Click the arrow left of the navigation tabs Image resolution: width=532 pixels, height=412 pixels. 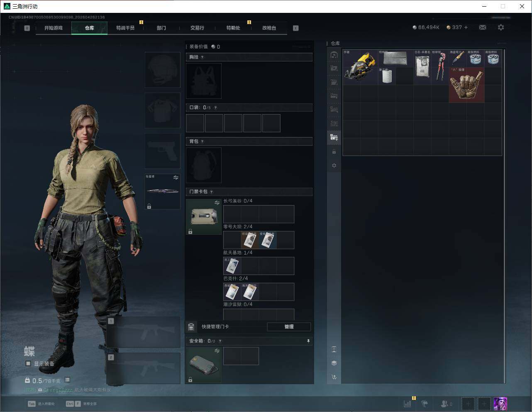click(27, 28)
